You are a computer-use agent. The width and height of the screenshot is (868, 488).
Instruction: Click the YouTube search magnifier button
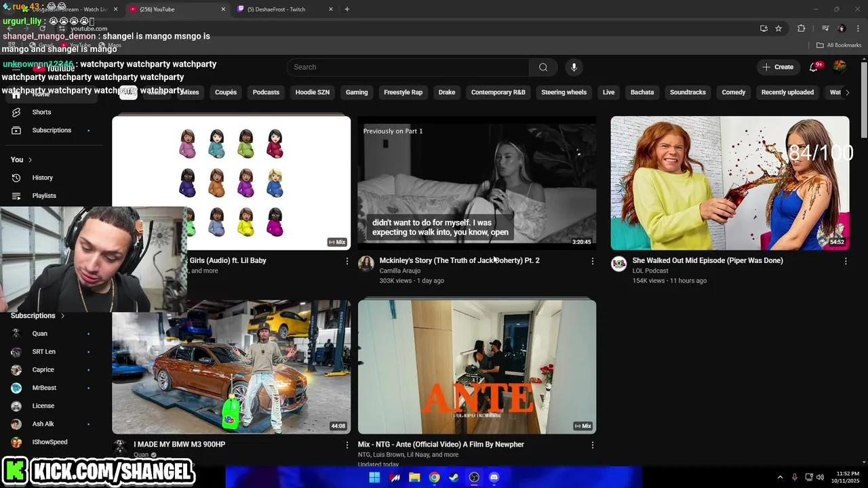543,67
